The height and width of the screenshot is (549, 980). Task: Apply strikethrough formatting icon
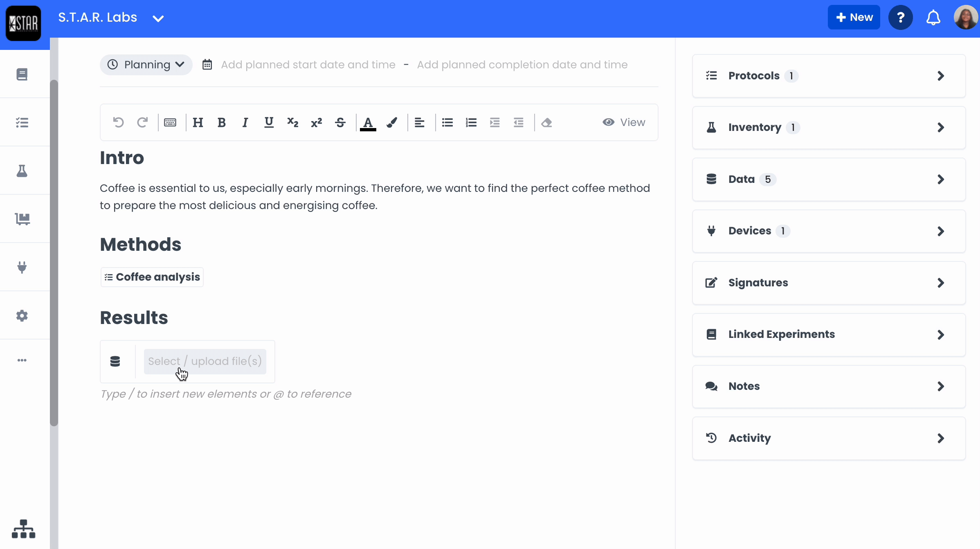[x=340, y=122]
